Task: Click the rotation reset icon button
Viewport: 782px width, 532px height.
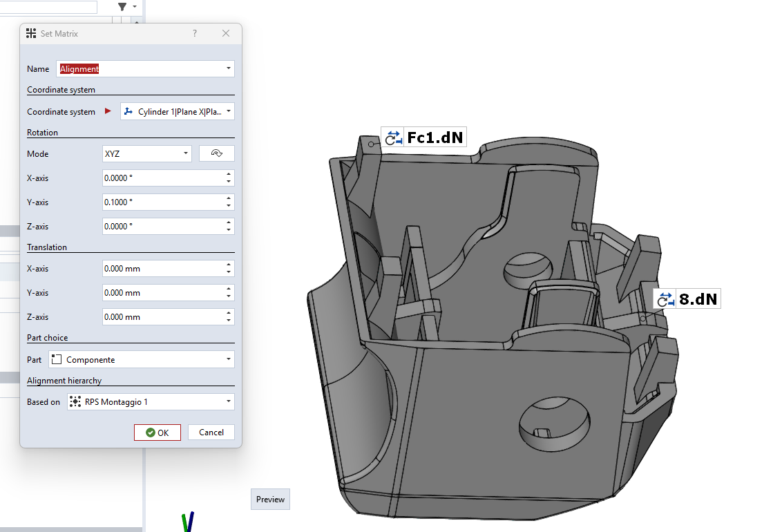Action: pyautogui.click(x=216, y=153)
